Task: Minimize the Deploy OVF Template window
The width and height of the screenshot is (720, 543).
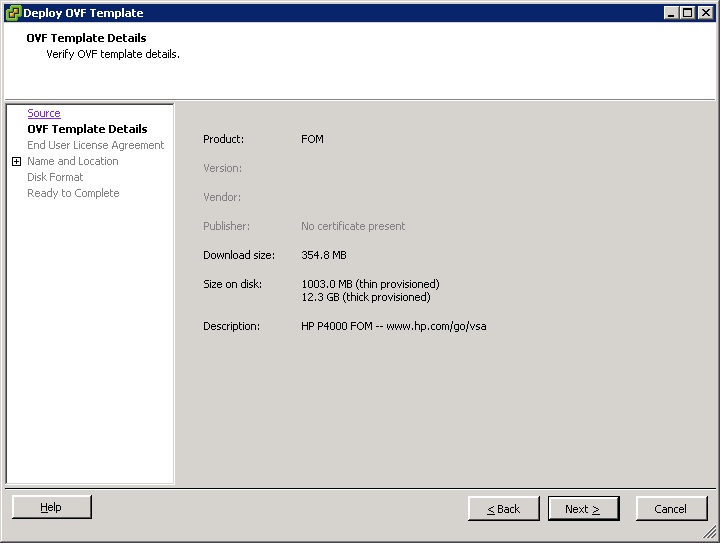Action: click(671, 13)
